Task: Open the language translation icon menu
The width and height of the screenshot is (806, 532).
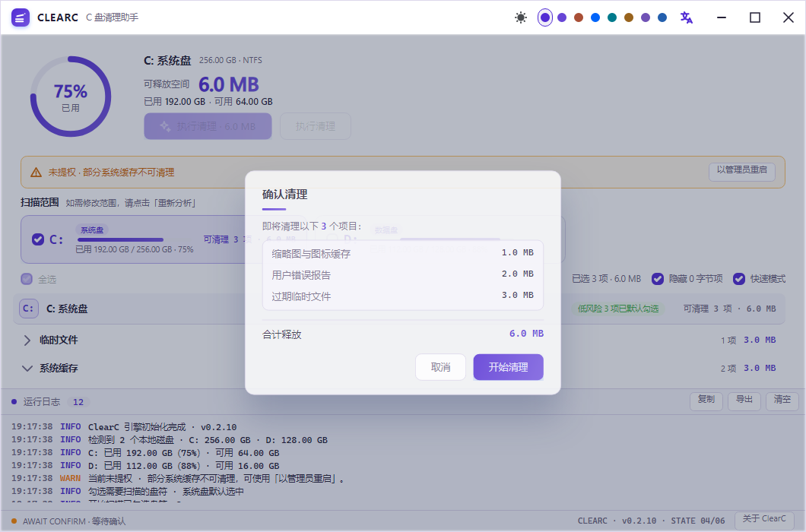Action: point(686,17)
